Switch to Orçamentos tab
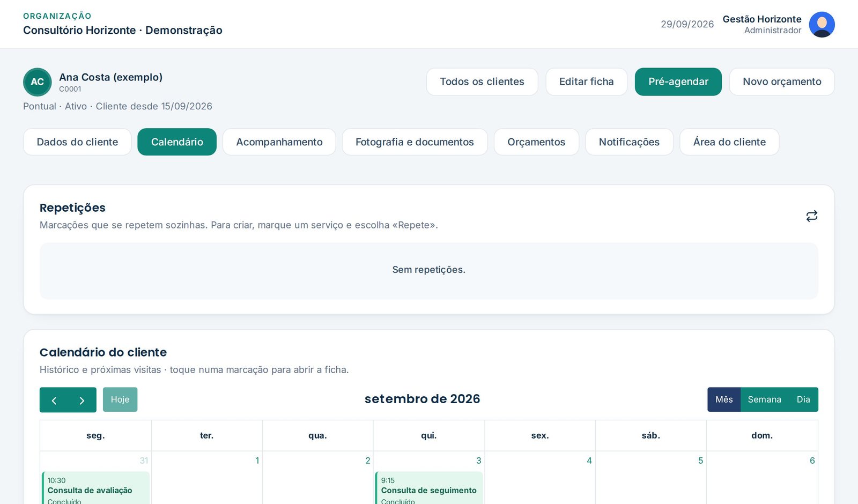Viewport: 858px width, 504px height. click(x=536, y=142)
